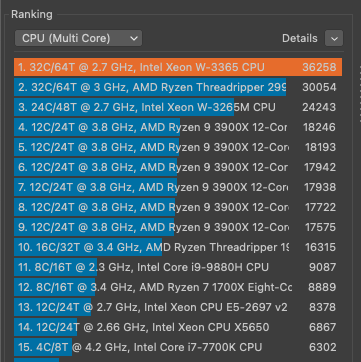The image size is (361, 362).
Task: Select rank 15 Intel Core i7-7700K row
Action: point(178,347)
